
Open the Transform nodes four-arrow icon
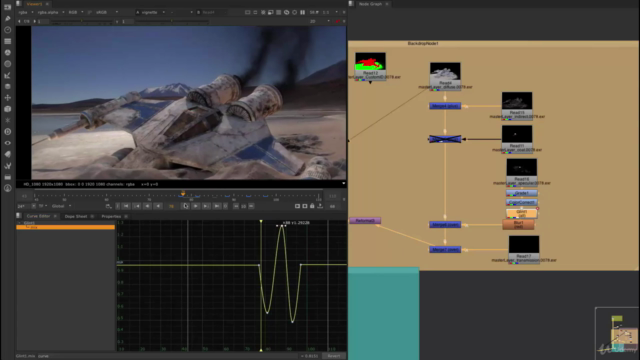(7, 98)
